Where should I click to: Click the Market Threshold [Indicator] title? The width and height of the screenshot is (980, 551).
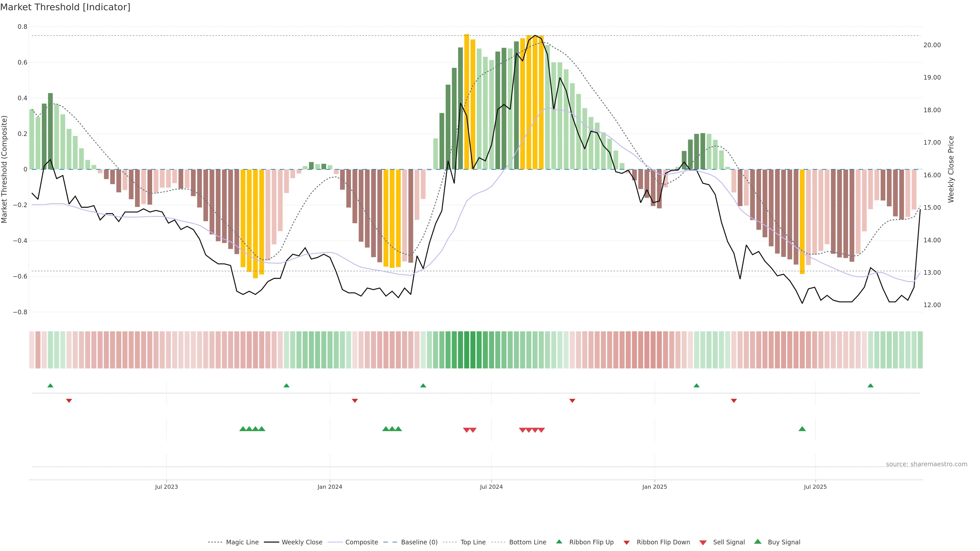(65, 7)
